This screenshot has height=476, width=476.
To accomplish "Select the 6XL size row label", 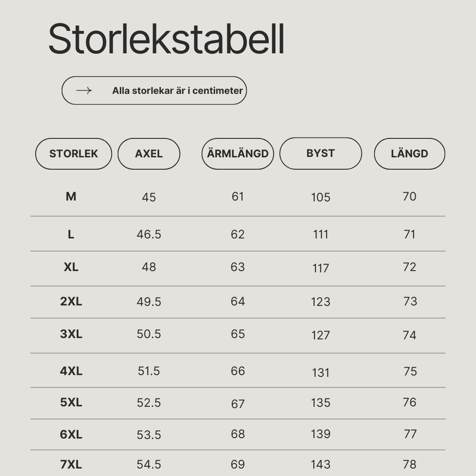I will click(71, 434).
